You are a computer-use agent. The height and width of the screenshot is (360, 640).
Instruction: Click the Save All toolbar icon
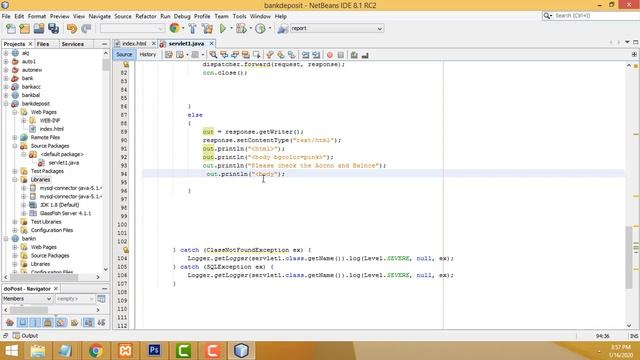pos(53,29)
